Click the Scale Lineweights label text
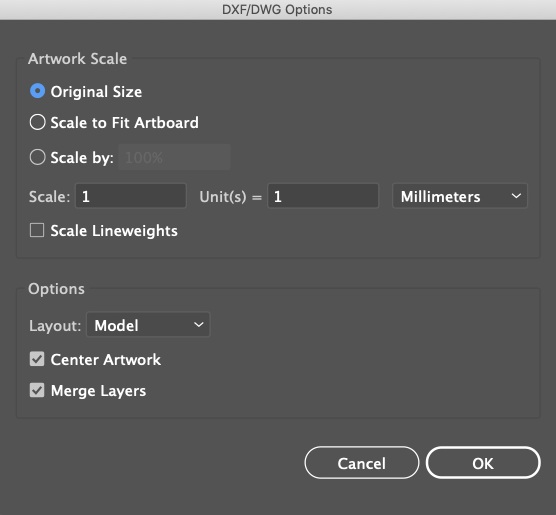Screen dimensions: 556x515 click(114, 231)
